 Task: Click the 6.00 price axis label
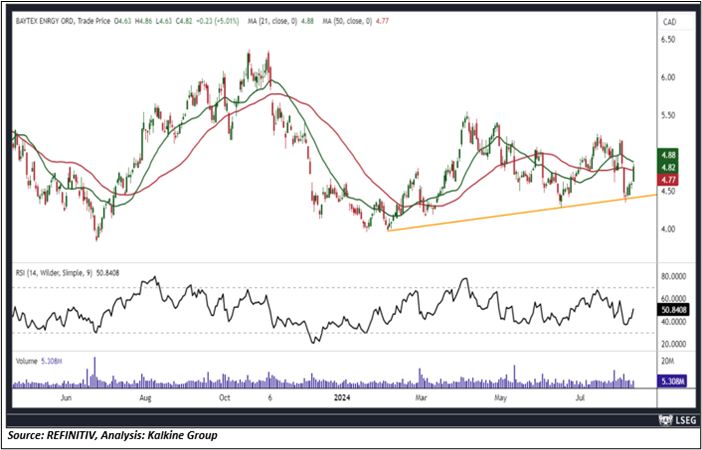668,78
